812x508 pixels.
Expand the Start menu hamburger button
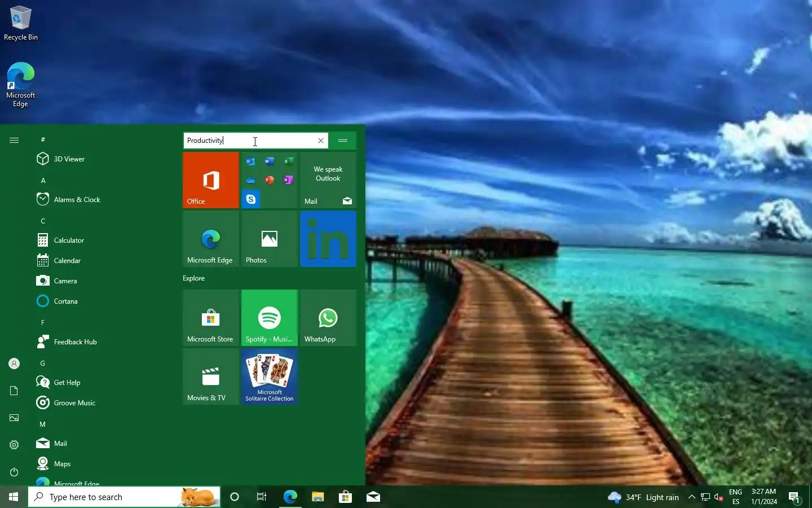tap(14, 140)
